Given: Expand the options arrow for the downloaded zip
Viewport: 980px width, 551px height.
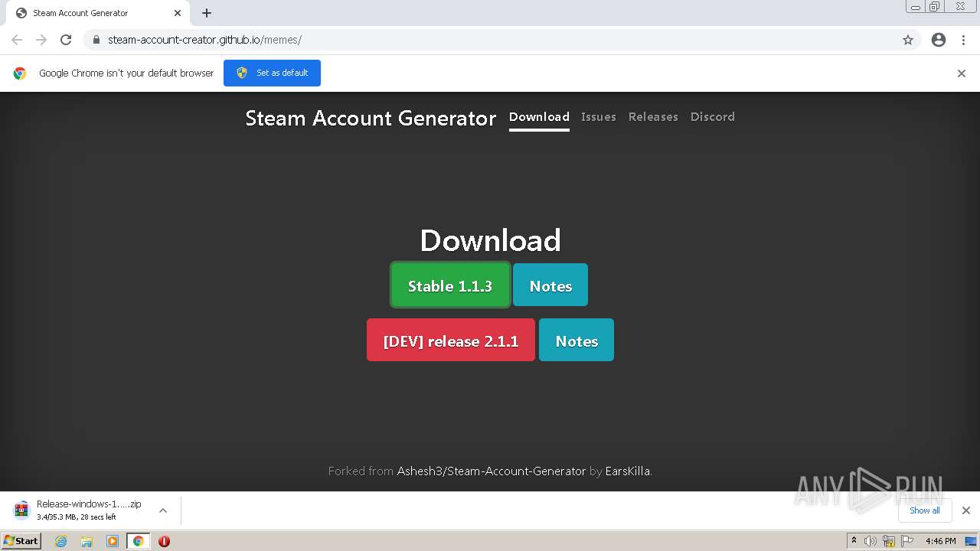Looking at the screenshot, I should coord(163,510).
